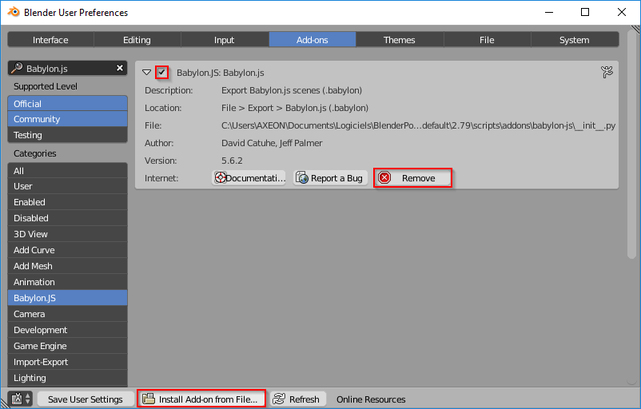Screen dimensions: 641x409
Task: Select the 3D View category
Action: coord(67,234)
